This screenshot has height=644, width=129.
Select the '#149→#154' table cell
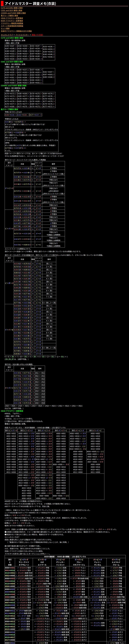point(36,59)
